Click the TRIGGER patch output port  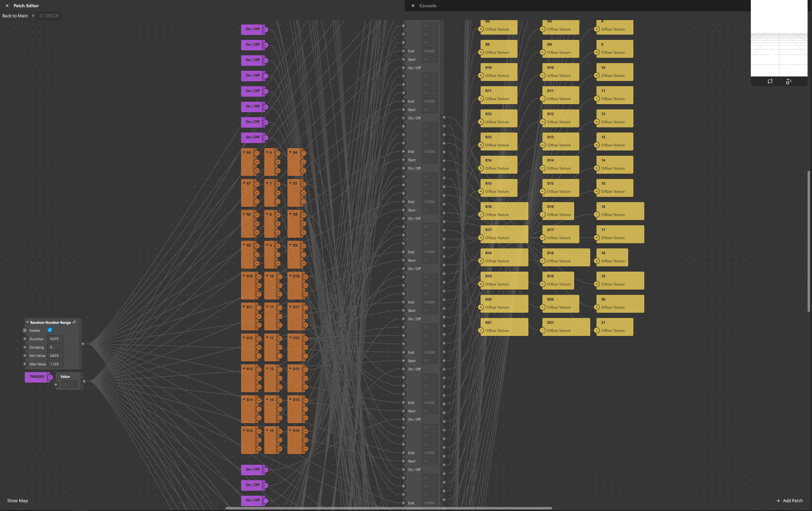click(50, 377)
